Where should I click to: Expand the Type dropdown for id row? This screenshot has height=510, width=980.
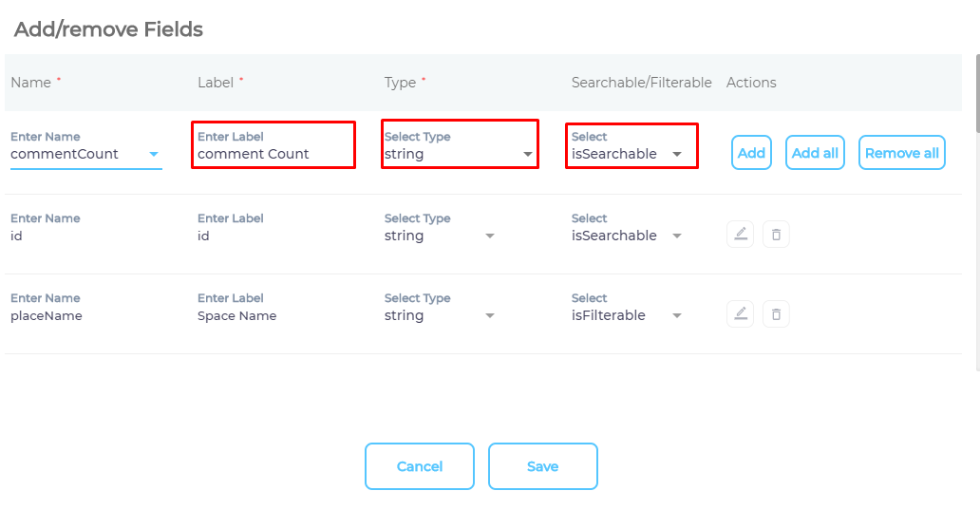point(490,236)
